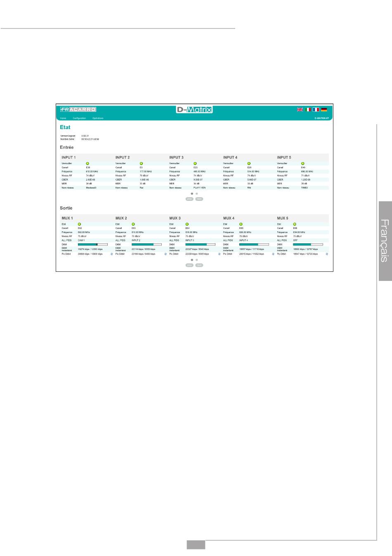Click MUX 2 Débit progress bar
Image resolution: width=392 pixels, height=556 pixels.
point(146,245)
